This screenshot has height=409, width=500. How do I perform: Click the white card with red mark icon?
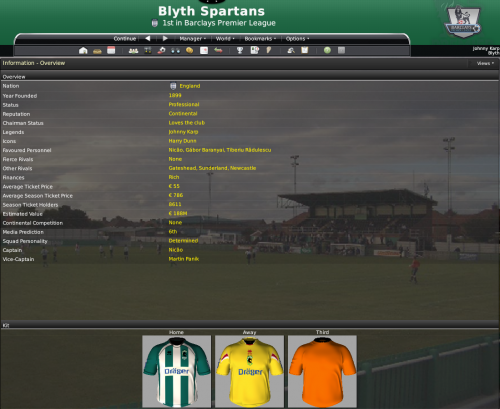(x=204, y=50)
